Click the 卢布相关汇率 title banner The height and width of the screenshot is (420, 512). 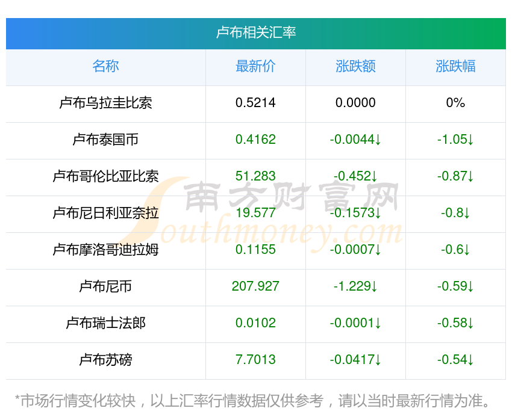[x=255, y=34]
